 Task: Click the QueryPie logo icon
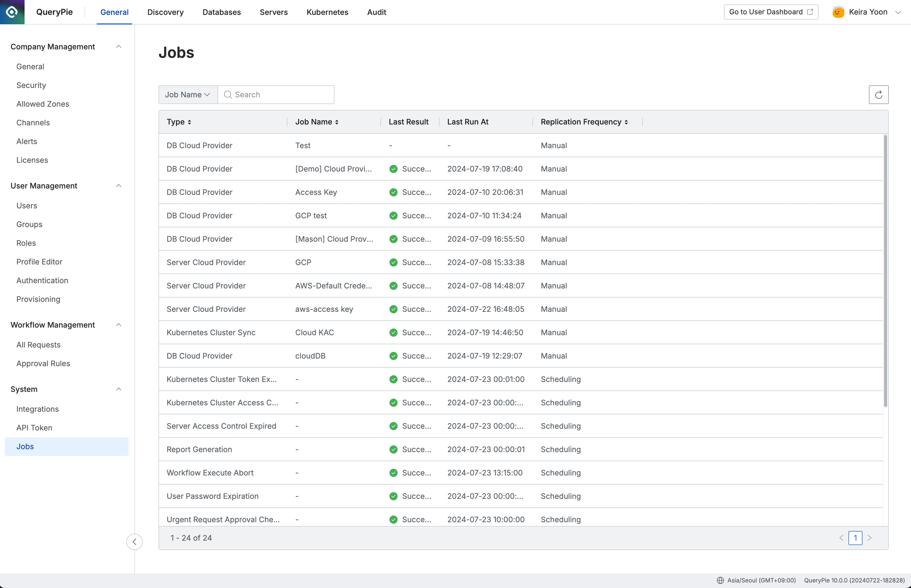[12, 12]
